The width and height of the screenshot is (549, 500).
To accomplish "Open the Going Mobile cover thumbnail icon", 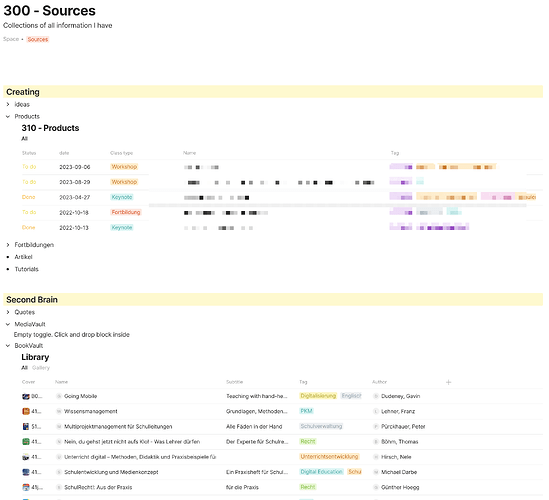I will click(26, 396).
